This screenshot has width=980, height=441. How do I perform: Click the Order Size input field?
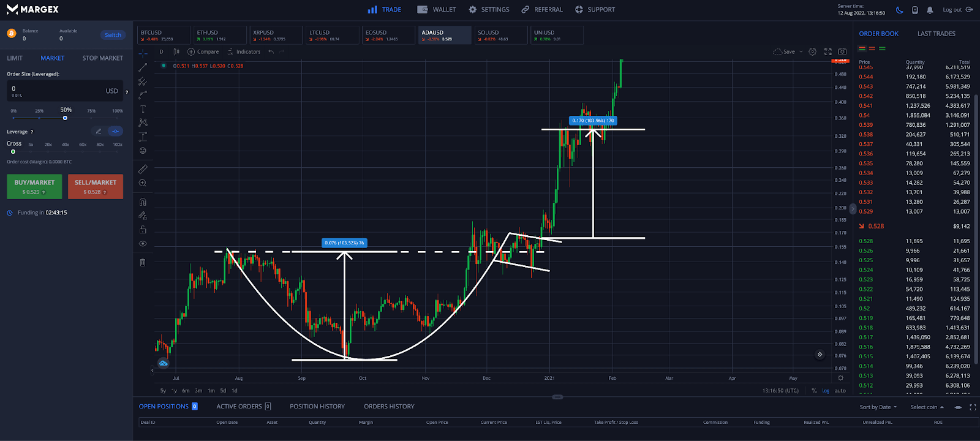tap(55, 91)
